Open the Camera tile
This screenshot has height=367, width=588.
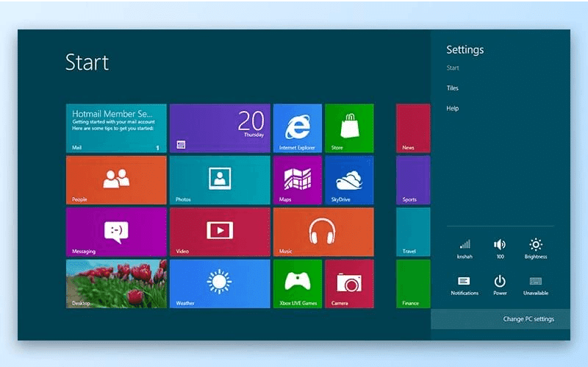[x=349, y=284]
